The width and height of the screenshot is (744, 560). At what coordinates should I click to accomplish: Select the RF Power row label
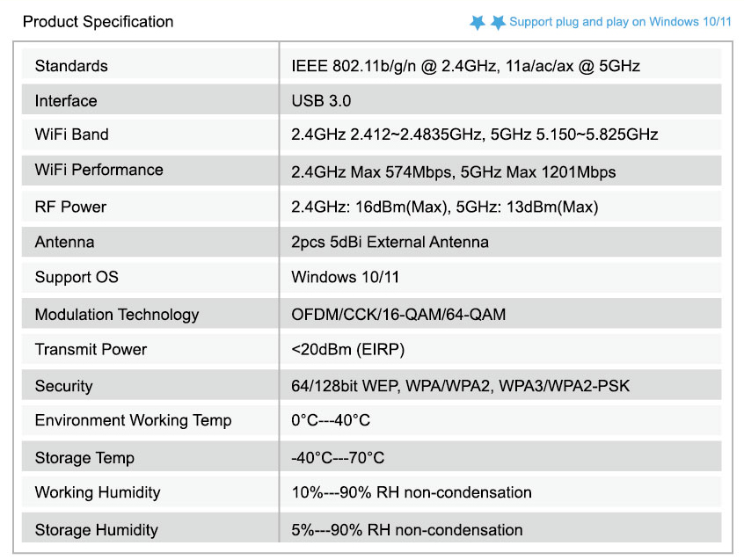click(x=70, y=207)
